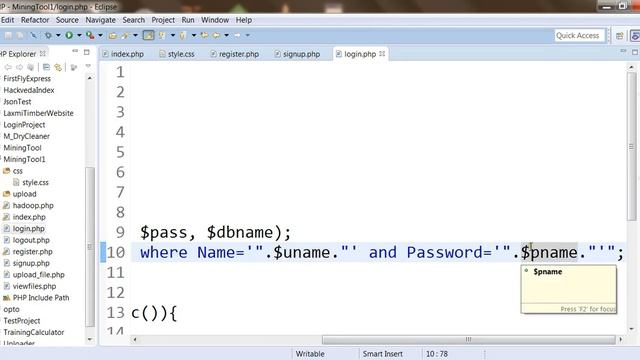The height and width of the screenshot is (360, 640).
Task: Click the Search flashlight toolbar icon
Action: pos(126,36)
